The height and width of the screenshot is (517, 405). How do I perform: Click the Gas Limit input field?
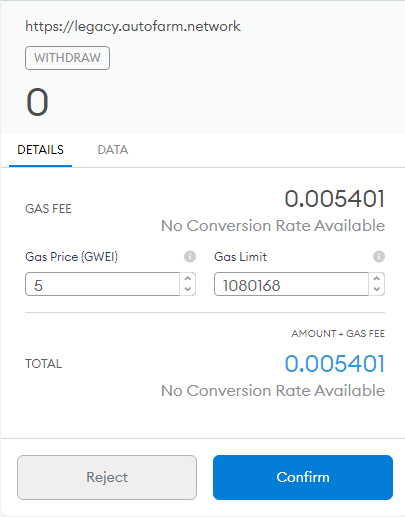coord(292,284)
